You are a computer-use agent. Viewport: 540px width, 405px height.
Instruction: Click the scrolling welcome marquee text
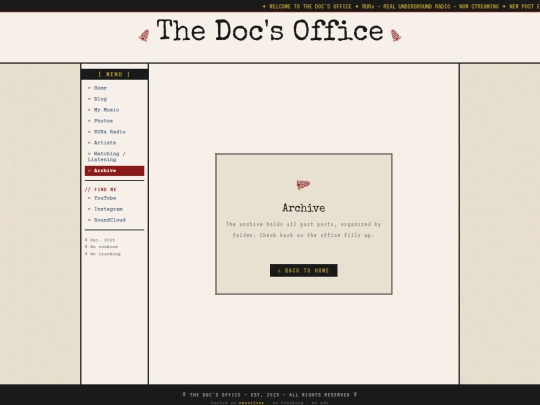pyautogui.click(x=401, y=7)
